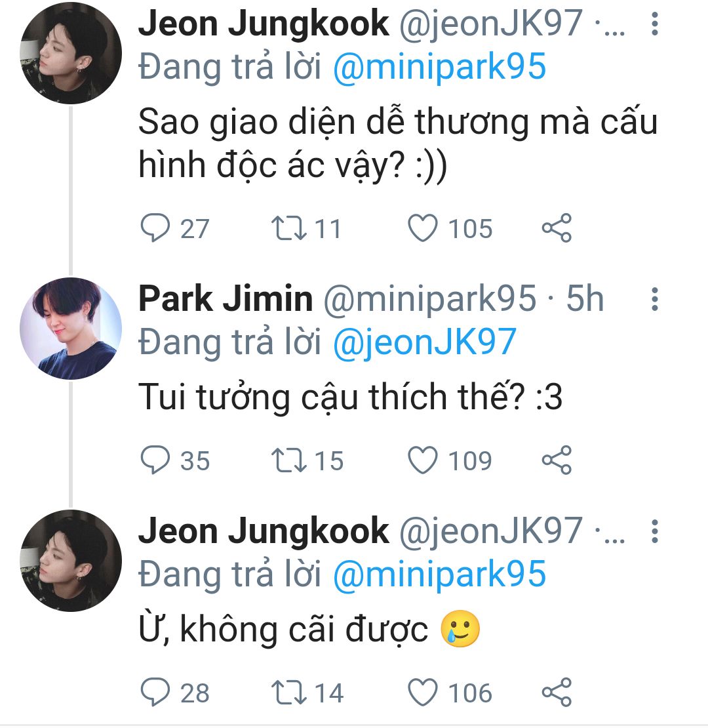Open more options on the first Jungkook tweet

[654, 25]
